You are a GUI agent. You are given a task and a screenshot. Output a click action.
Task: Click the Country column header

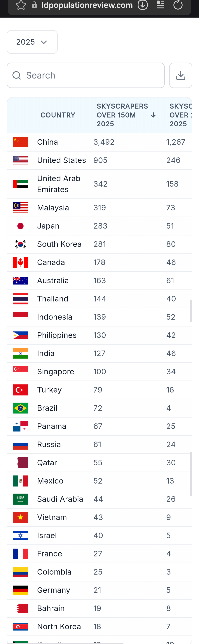(x=58, y=115)
